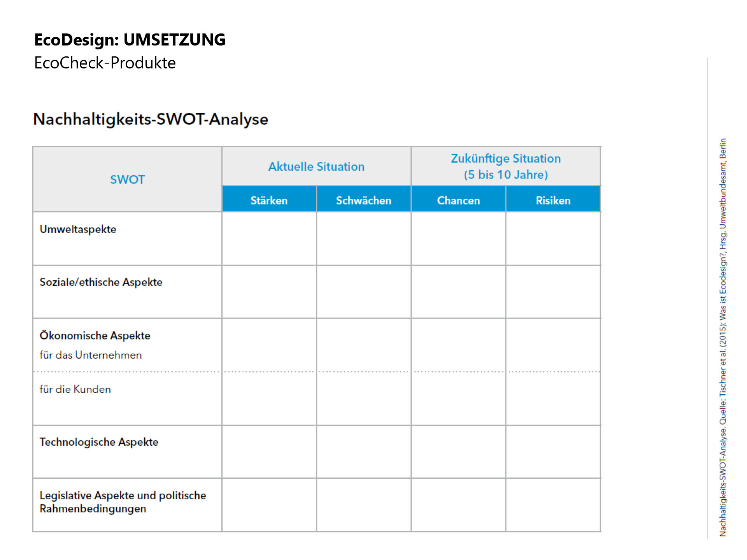747x560 pixels.
Task: Click the Zukünftige Situation header
Action: point(505,166)
